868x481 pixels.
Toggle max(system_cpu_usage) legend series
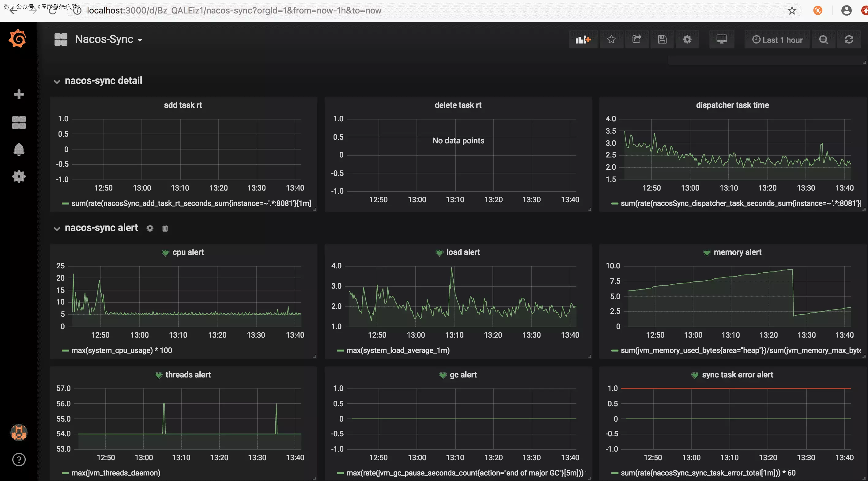click(121, 350)
